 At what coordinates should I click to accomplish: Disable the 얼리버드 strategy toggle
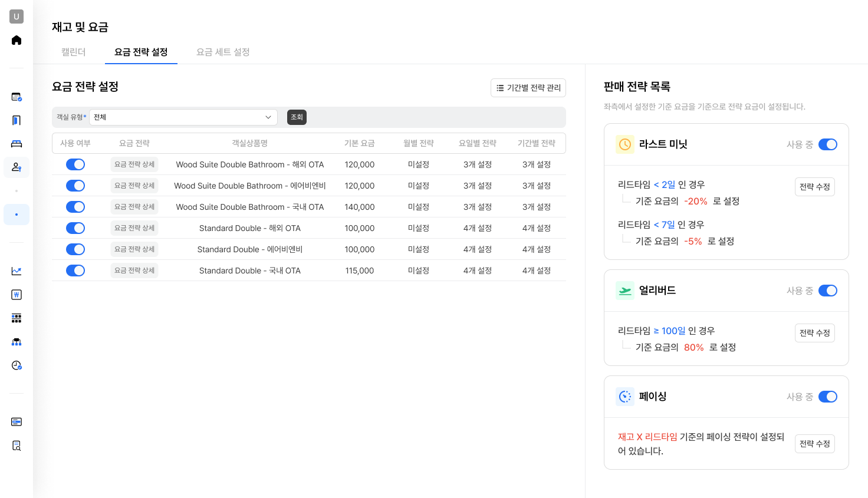tap(828, 291)
